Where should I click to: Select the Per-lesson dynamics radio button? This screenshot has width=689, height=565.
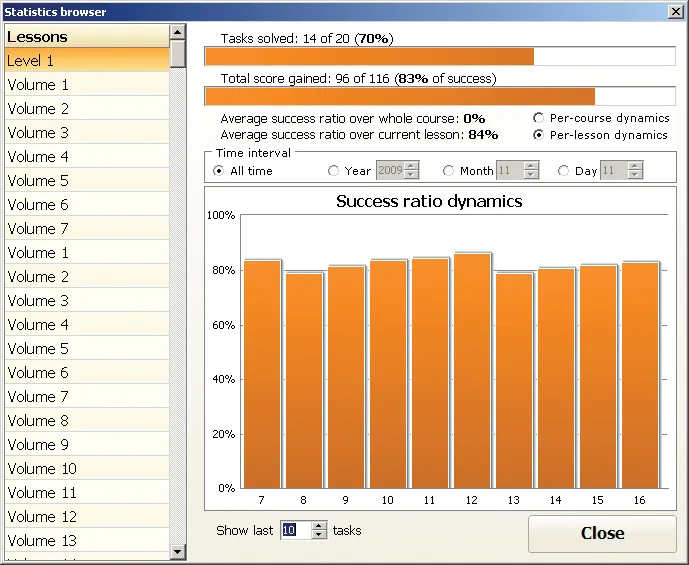538,135
